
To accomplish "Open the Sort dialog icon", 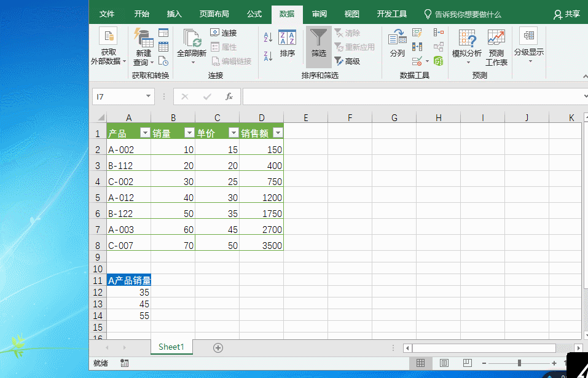I will click(x=288, y=37).
